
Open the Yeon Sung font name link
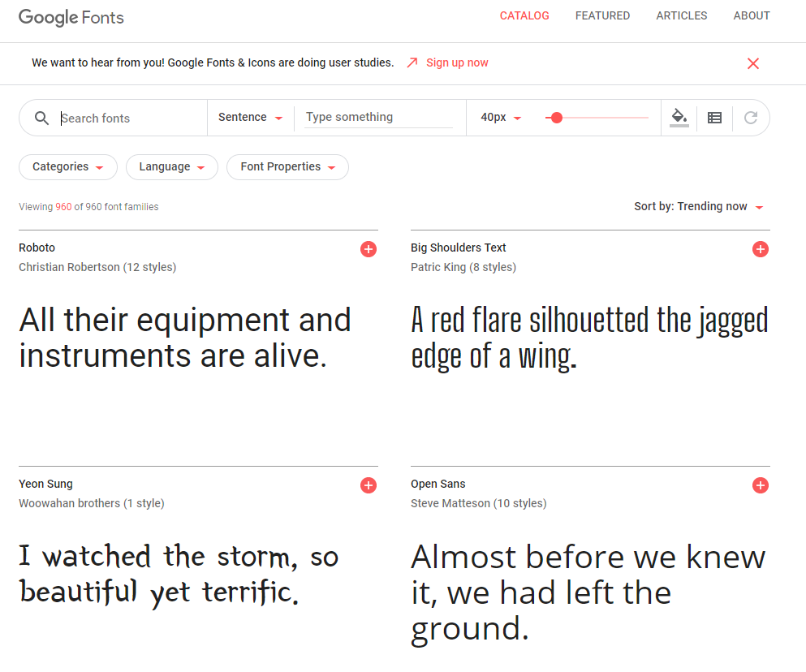point(45,484)
